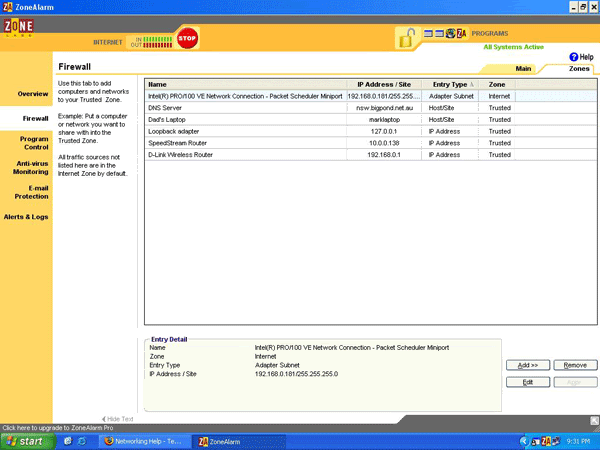The image size is (600, 450).
Task: Open Anti-virus Monitoring section
Action: [x=31, y=167]
